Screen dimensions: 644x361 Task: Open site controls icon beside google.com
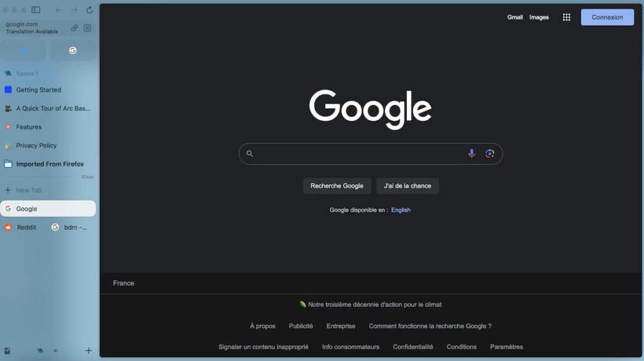[x=87, y=28]
